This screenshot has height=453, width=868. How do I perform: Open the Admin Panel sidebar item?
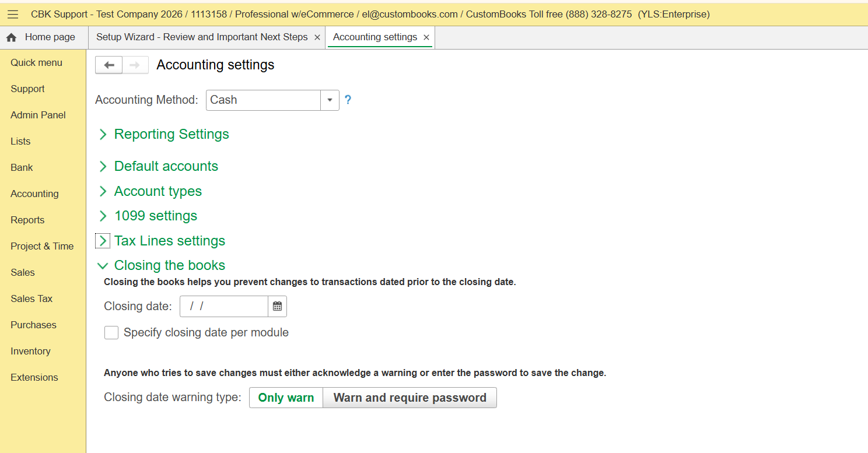[x=38, y=115]
